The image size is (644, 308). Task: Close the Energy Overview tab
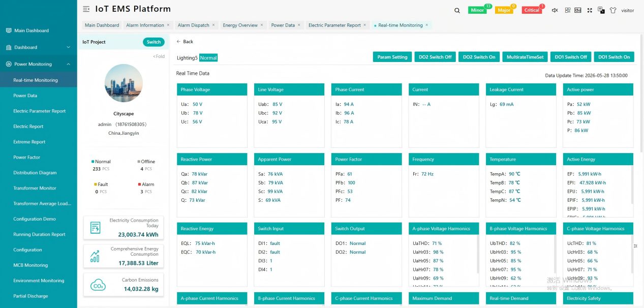tap(262, 25)
